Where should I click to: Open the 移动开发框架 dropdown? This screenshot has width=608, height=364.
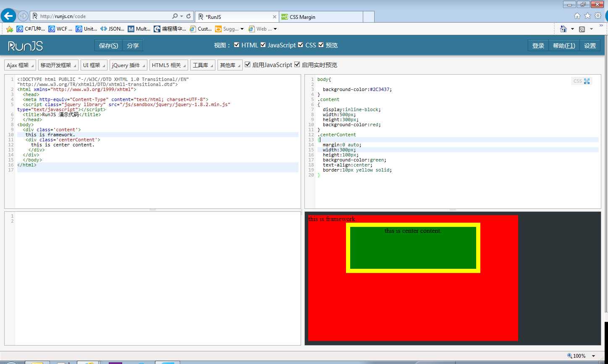58,65
